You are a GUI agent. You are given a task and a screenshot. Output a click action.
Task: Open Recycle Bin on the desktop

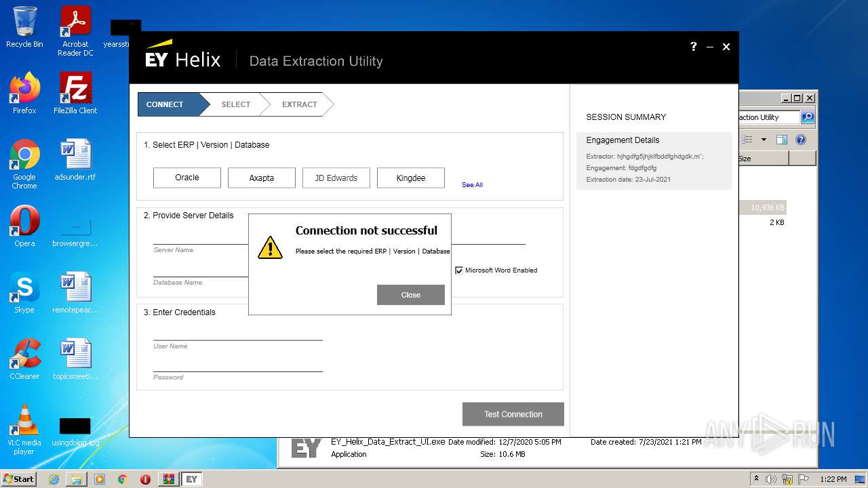point(24,28)
